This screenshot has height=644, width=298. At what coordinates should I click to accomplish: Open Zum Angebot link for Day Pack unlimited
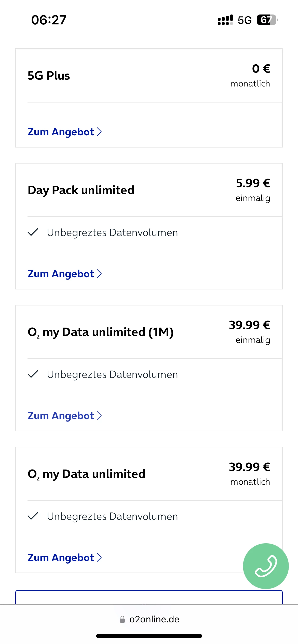(61, 274)
